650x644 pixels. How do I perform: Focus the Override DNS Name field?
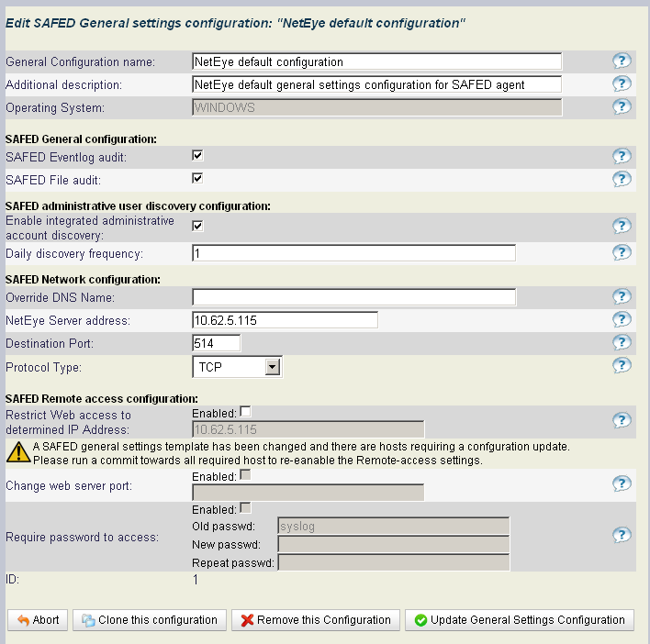tap(353, 297)
